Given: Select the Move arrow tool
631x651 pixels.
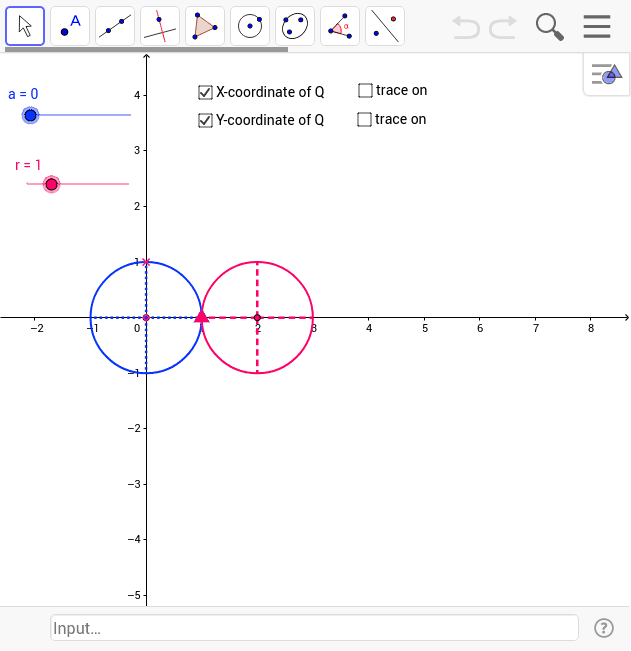Looking at the screenshot, I should [25, 26].
